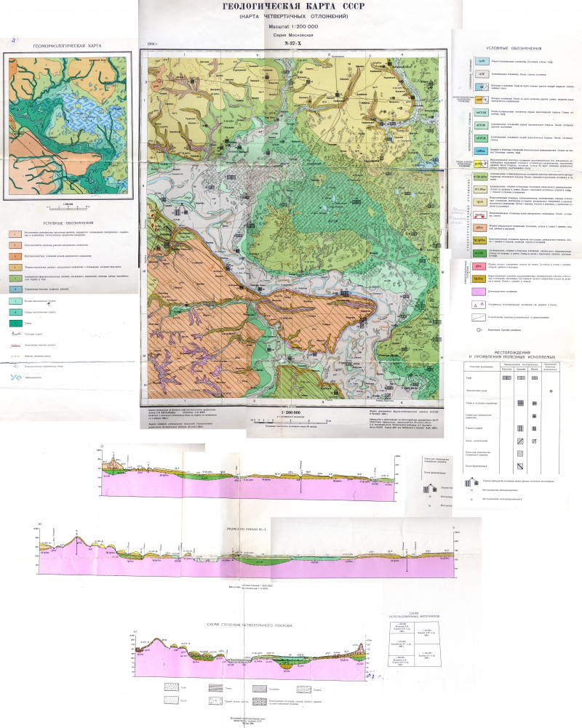Click the cross-section titled РАЗРЕЗ ПО ЛИНИИ Ж-З
This screenshot has height=728, width=582.
[x=247, y=553]
